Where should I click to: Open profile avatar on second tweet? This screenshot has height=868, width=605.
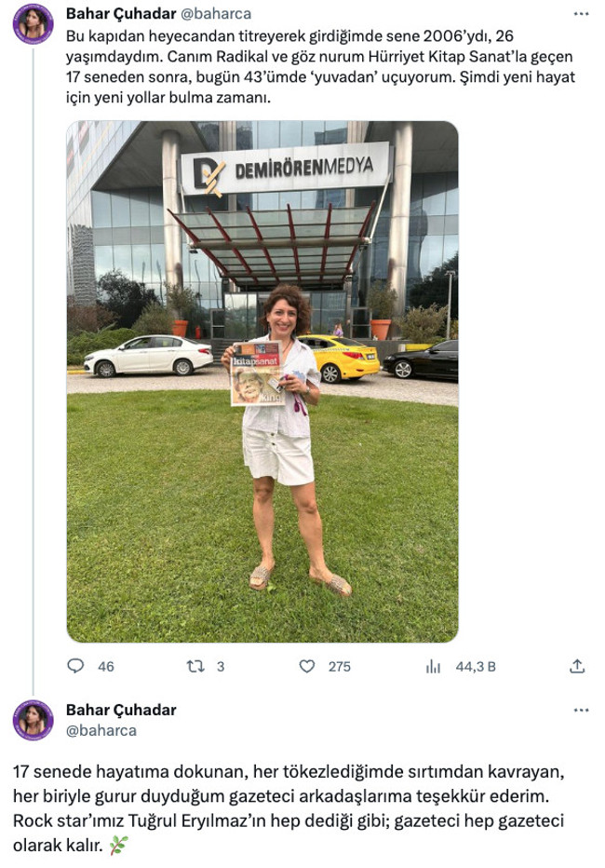click(34, 720)
